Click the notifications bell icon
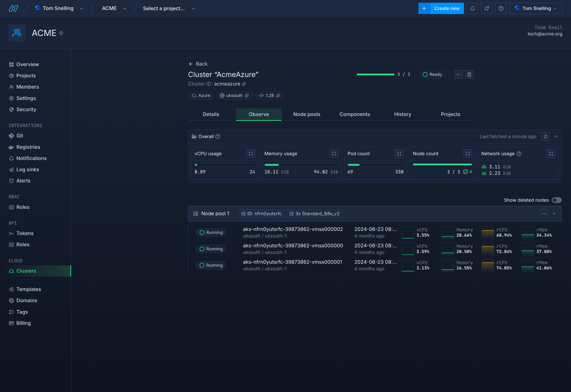Viewport: 571px width, 392px height. click(472, 8)
